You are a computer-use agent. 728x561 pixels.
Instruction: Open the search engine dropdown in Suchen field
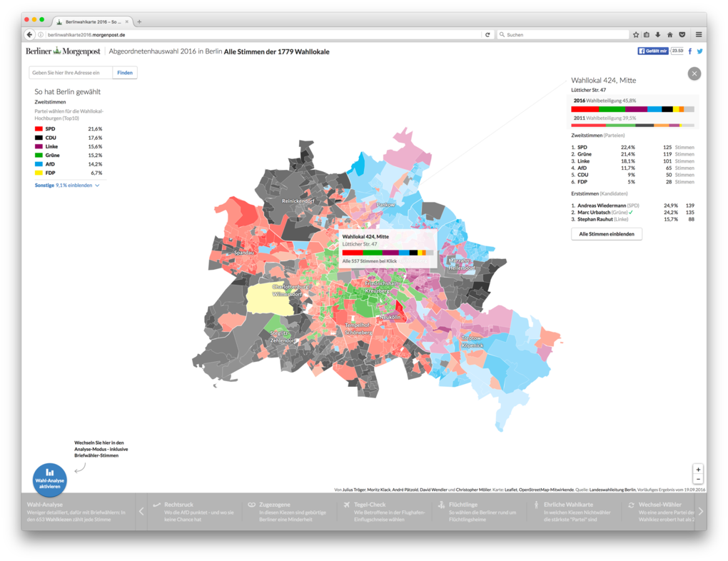tap(504, 34)
